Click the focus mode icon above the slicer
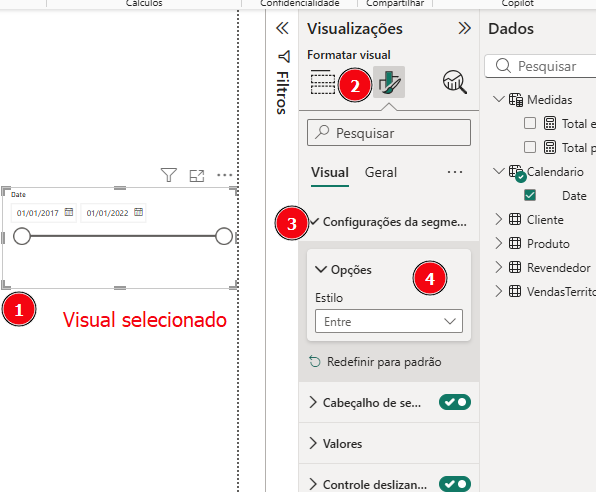This screenshot has width=596, height=492. 197,176
